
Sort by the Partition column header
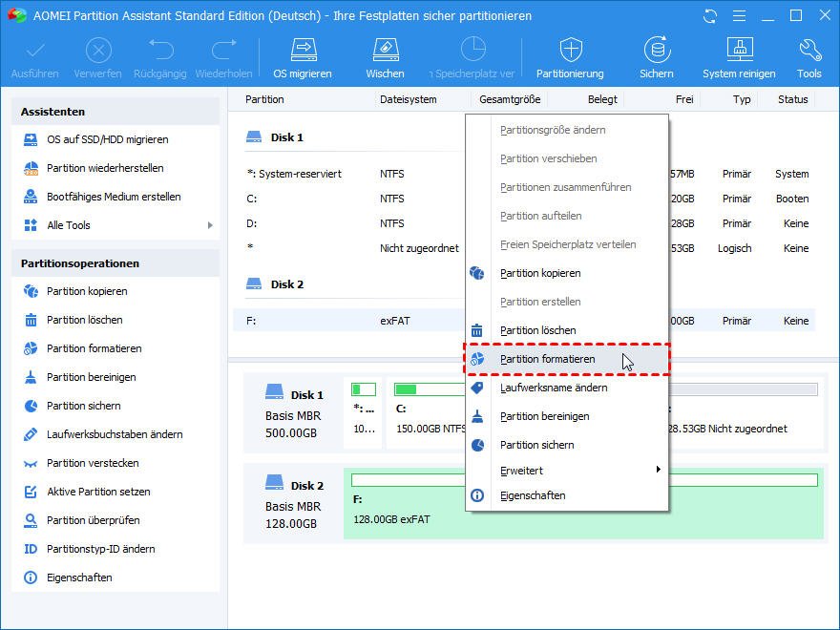tap(264, 99)
